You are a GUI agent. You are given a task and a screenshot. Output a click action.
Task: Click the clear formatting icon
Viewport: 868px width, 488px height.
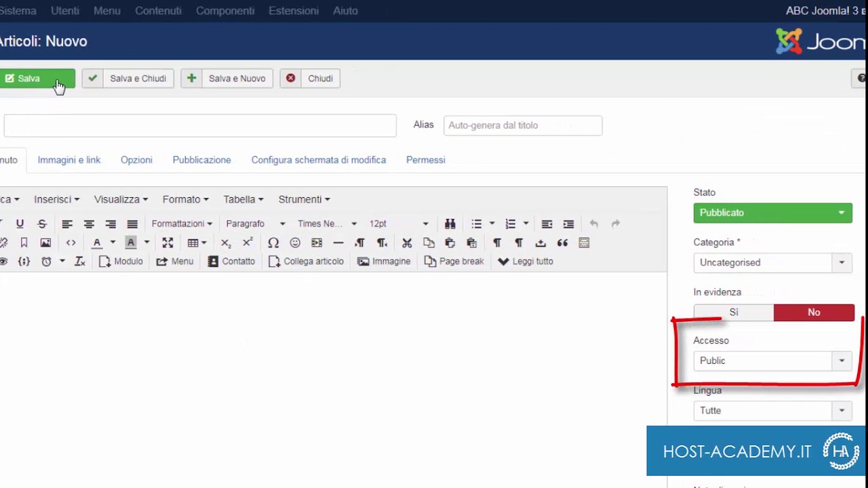(x=79, y=262)
